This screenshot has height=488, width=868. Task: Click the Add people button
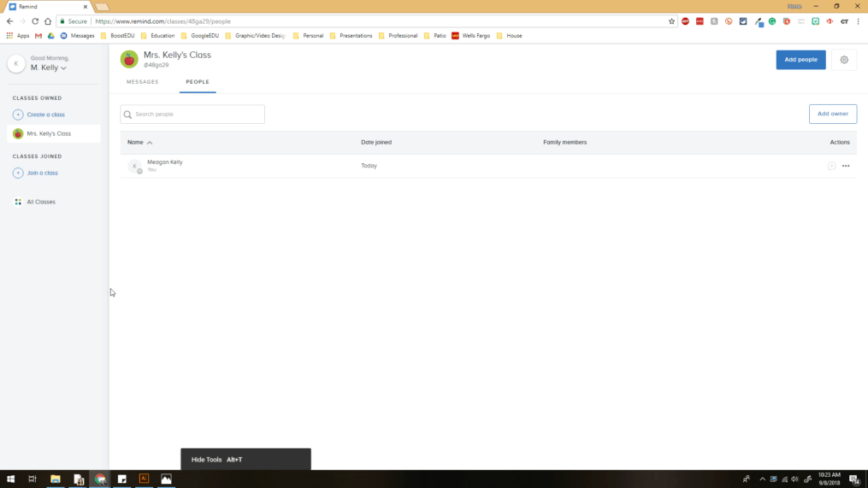(x=800, y=60)
